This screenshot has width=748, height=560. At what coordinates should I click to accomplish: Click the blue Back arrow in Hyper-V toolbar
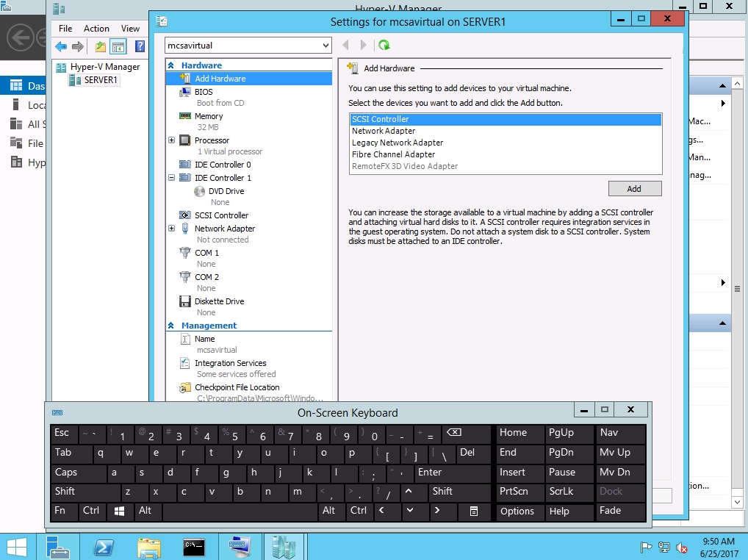[61, 46]
